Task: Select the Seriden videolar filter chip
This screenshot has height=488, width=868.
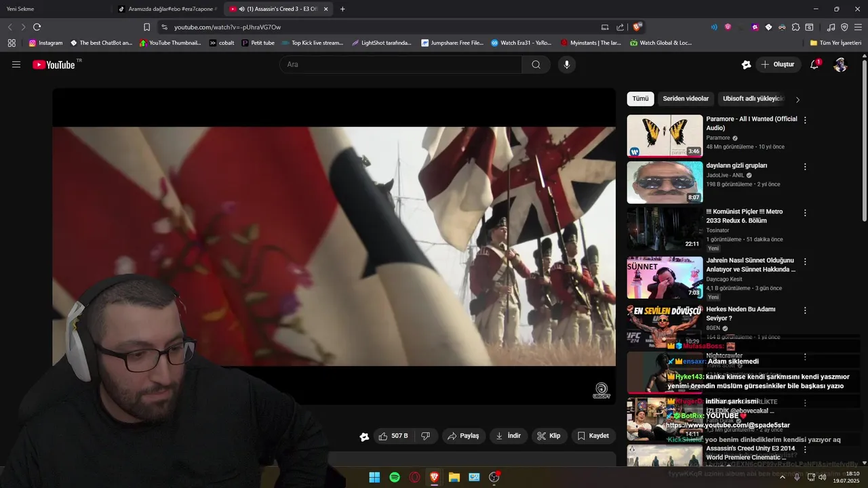Action: tap(686, 99)
